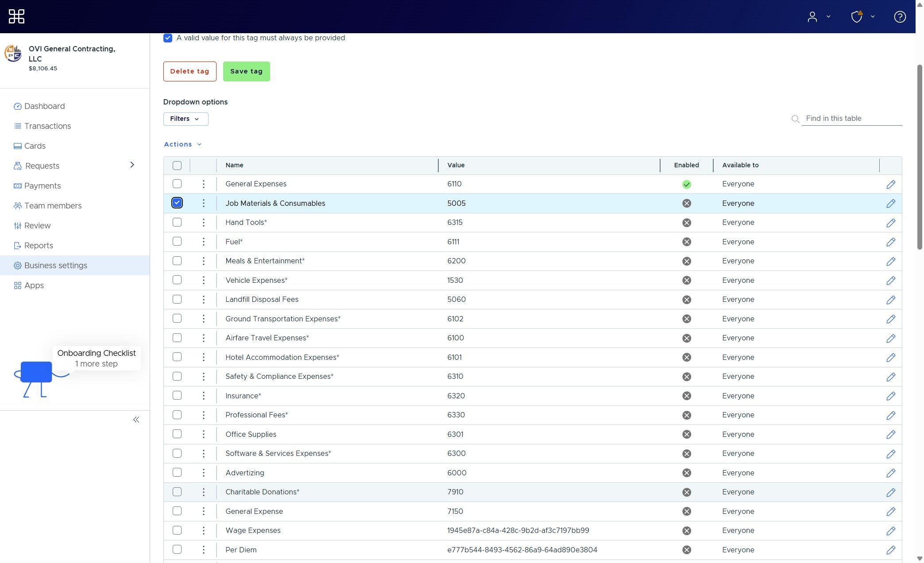Screen dimensions: 924x563
Task: Expand the Actions dropdown menu
Action: coord(183,144)
